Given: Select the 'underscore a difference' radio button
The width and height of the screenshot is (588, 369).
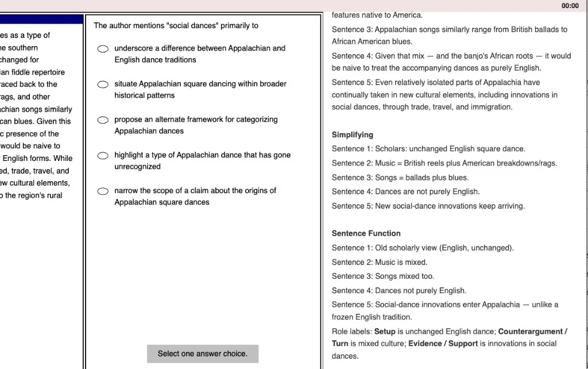Looking at the screenshot, I should pos(103,49).
